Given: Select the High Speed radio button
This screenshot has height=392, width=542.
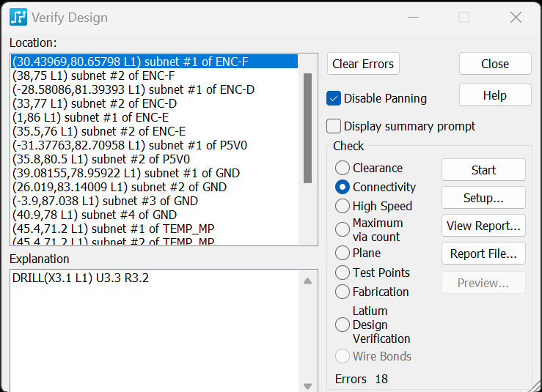Looking at the screenshot, I should [343, 206].
